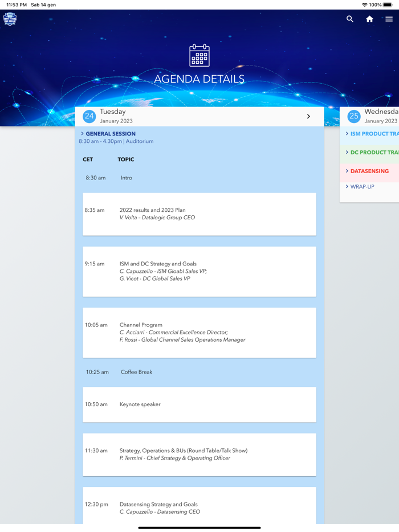Check the Wi-Fi status icon
This screenshot has height=532, width=399.
click(x=364, y=5)
